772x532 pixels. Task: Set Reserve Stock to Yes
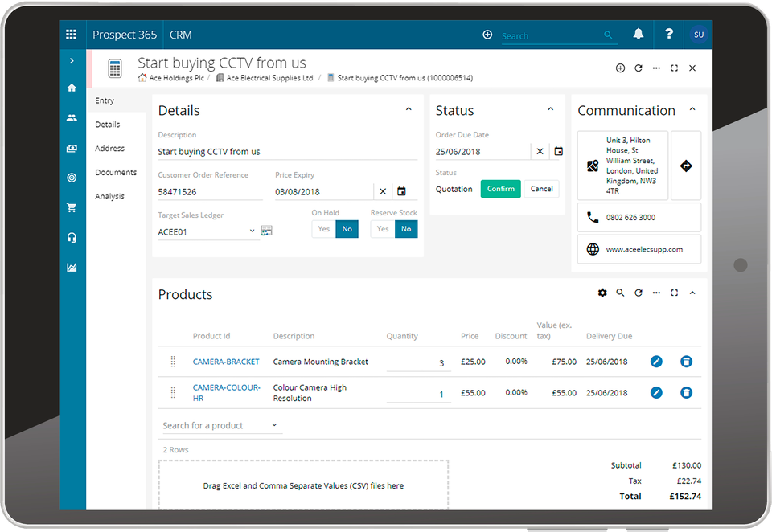383,229
